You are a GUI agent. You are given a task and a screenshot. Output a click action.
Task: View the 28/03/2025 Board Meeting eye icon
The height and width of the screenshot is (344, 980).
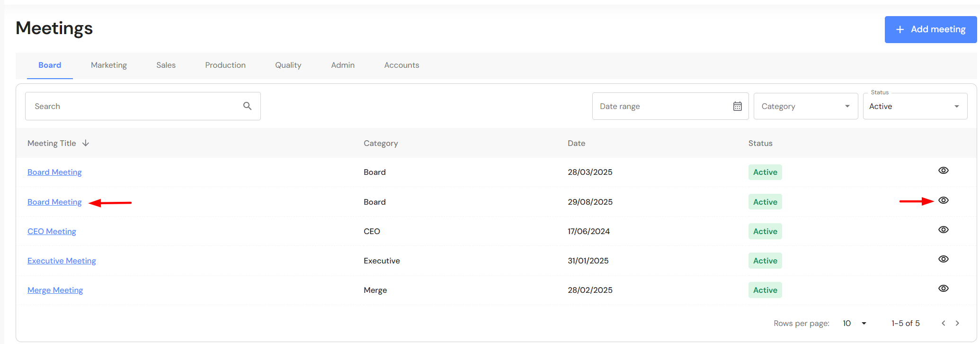pos(943,171)
